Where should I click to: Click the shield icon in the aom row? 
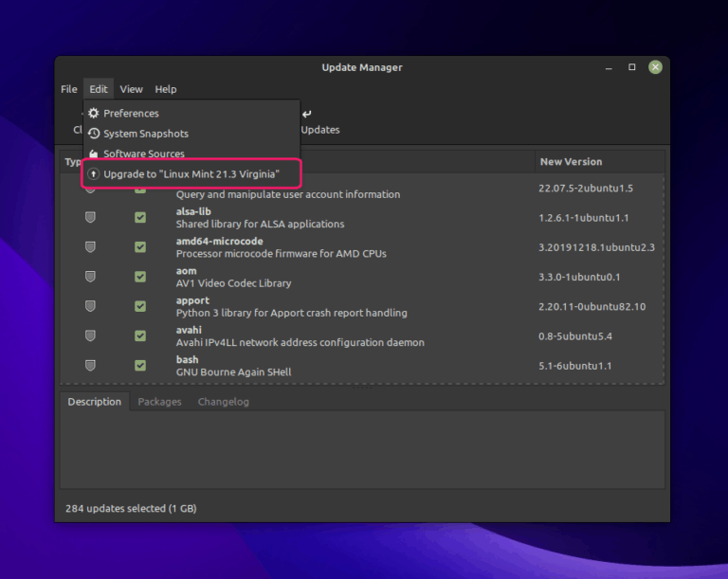coord(91,277)
